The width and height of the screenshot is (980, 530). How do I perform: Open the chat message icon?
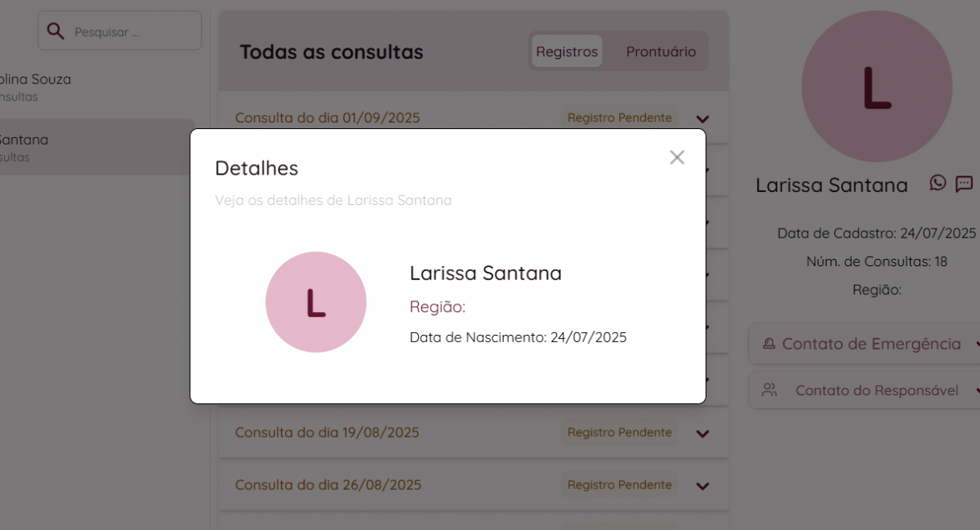click(x=964, y=183)
